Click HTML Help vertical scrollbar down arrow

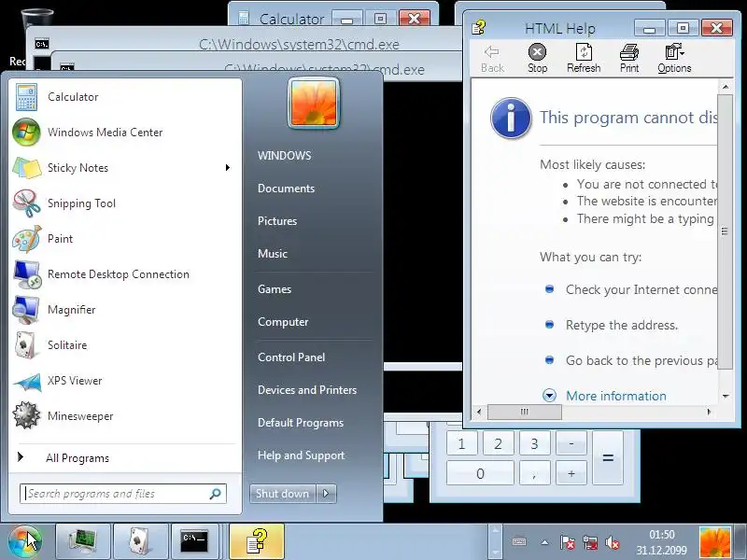pyautogui.click(x=726, y=396)
